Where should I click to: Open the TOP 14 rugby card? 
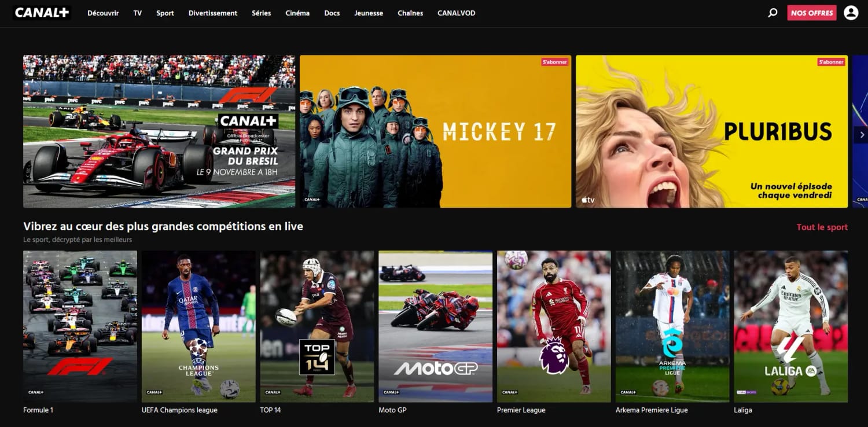tap(317, 326)
